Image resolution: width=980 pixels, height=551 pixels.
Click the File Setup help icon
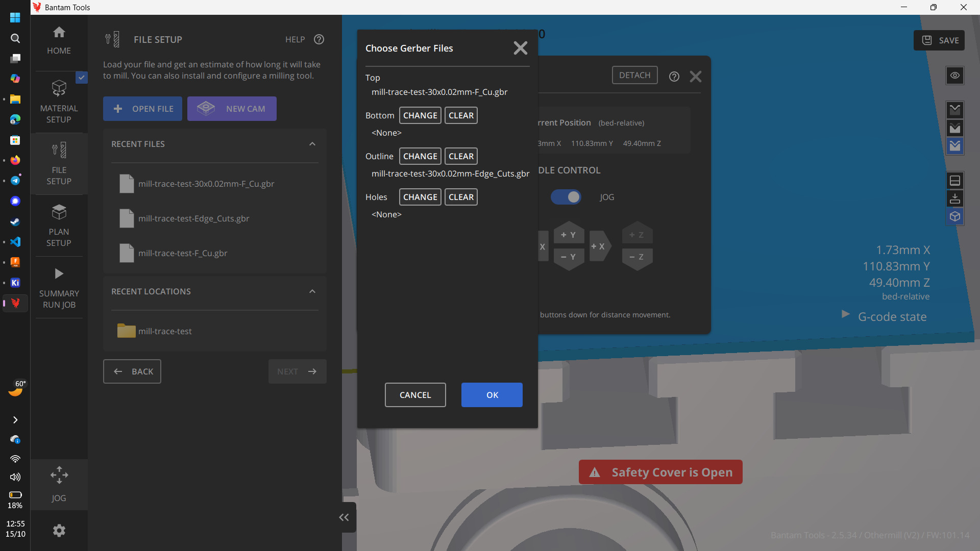[319, 39]
